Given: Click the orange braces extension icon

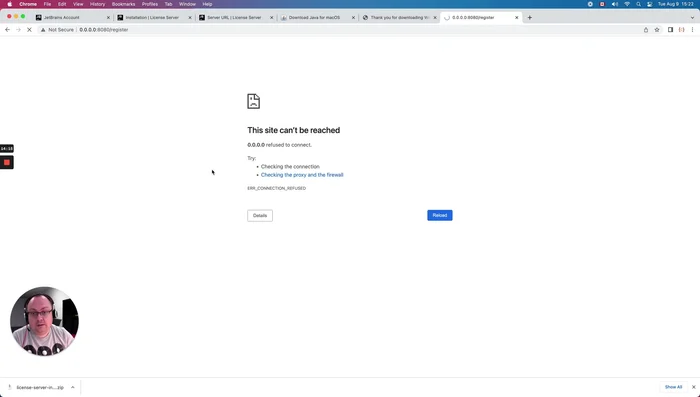Looking at the screenshot, I should click(681, 29).
